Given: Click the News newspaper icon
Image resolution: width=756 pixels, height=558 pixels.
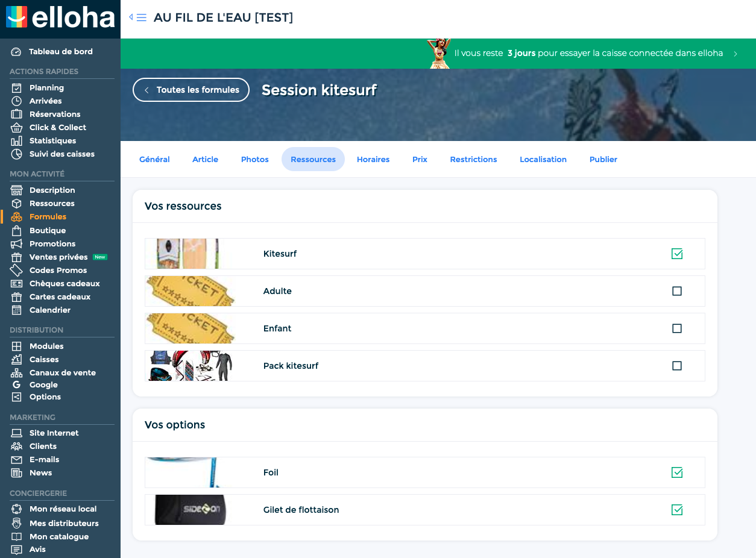Looking at the screenshot, I should tap(17, 473).
